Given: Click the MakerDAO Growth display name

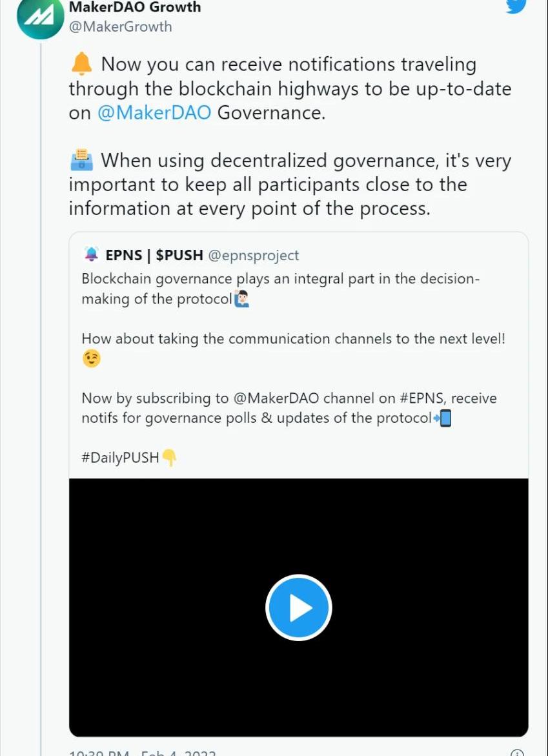Looking at the screenshot, I should tap(135, 6).
